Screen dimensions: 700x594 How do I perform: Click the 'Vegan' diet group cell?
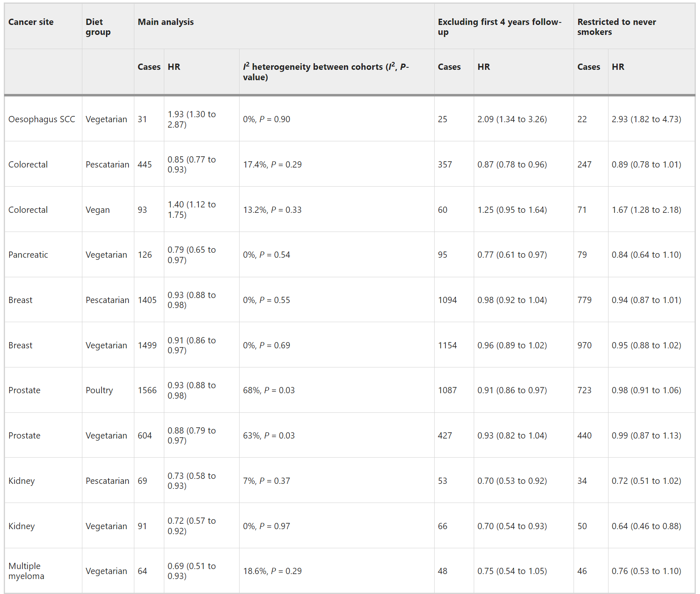98,210
